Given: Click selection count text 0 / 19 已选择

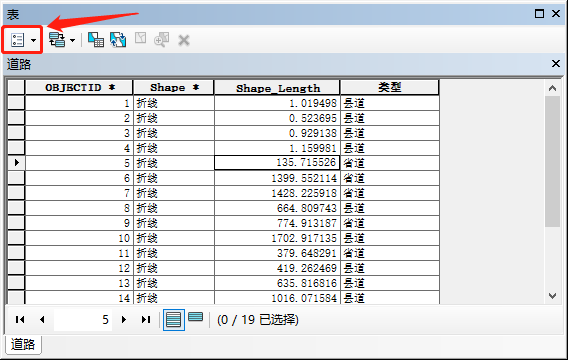Looking at the screenshot, I should pyautogui.click(x=258, y=320).
